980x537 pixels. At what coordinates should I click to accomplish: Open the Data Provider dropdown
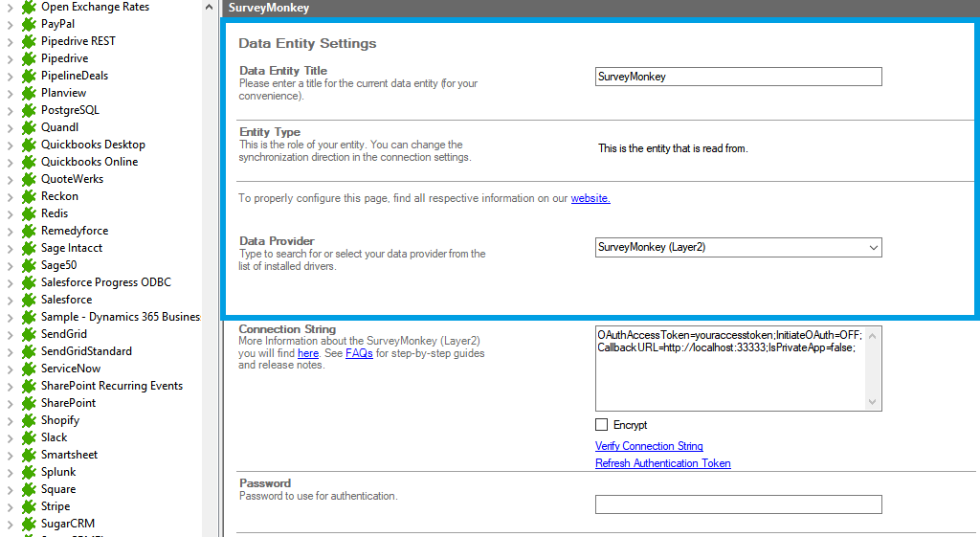click(x=873, y=248)
